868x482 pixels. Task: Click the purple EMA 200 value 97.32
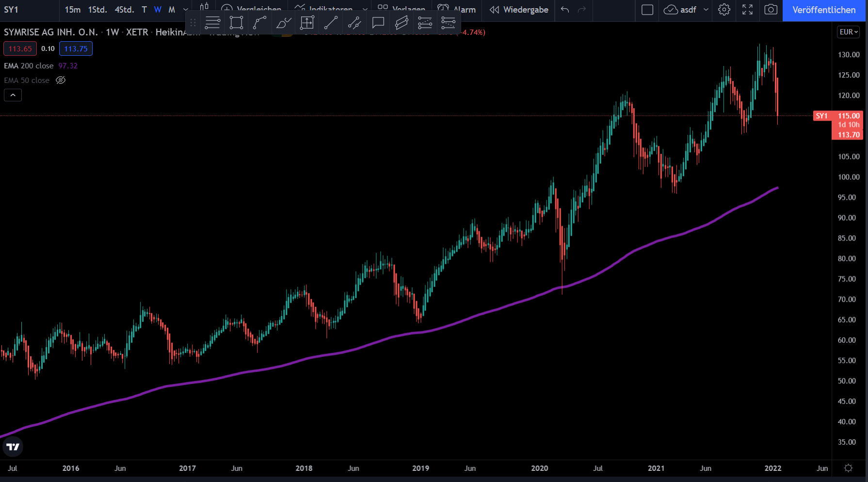point(68,66)
